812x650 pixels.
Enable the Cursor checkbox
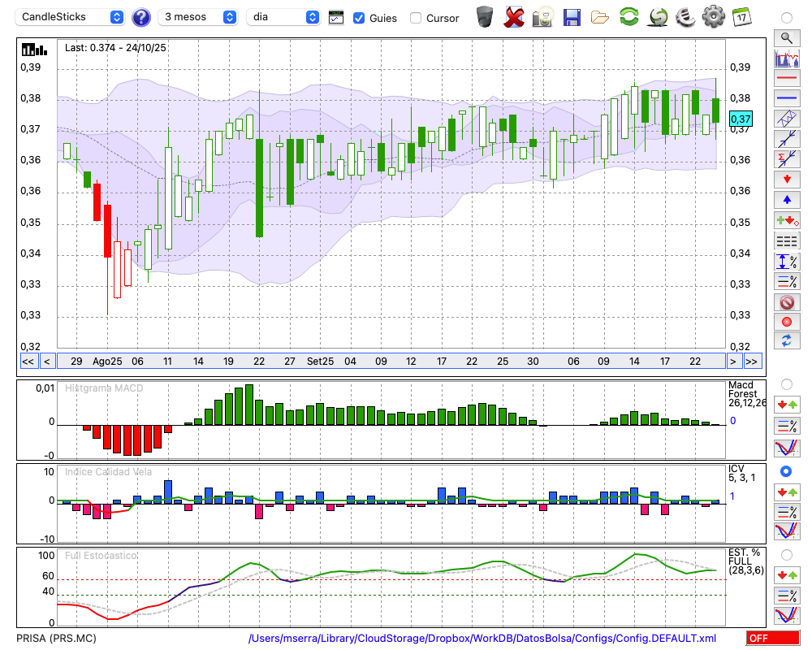tap(415, 18)
